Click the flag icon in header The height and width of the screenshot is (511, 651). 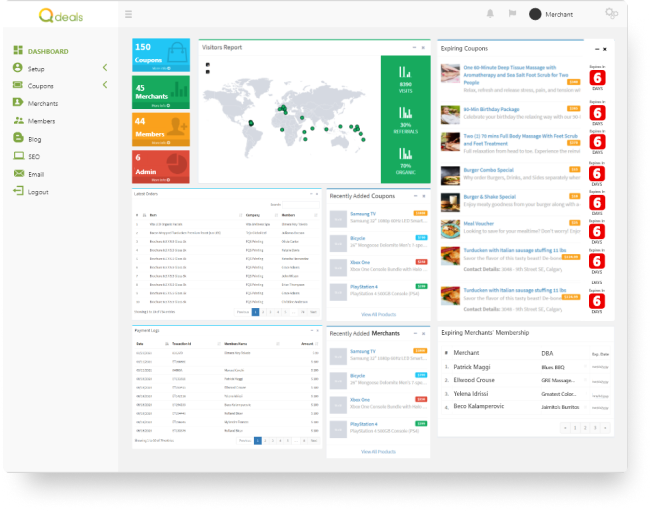click(x=513, y=14)
